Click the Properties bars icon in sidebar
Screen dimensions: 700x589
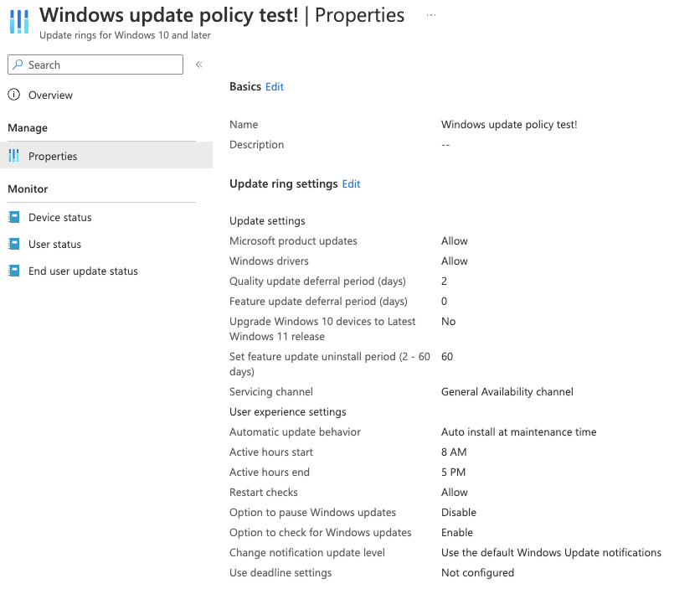(x=13, y=157)
